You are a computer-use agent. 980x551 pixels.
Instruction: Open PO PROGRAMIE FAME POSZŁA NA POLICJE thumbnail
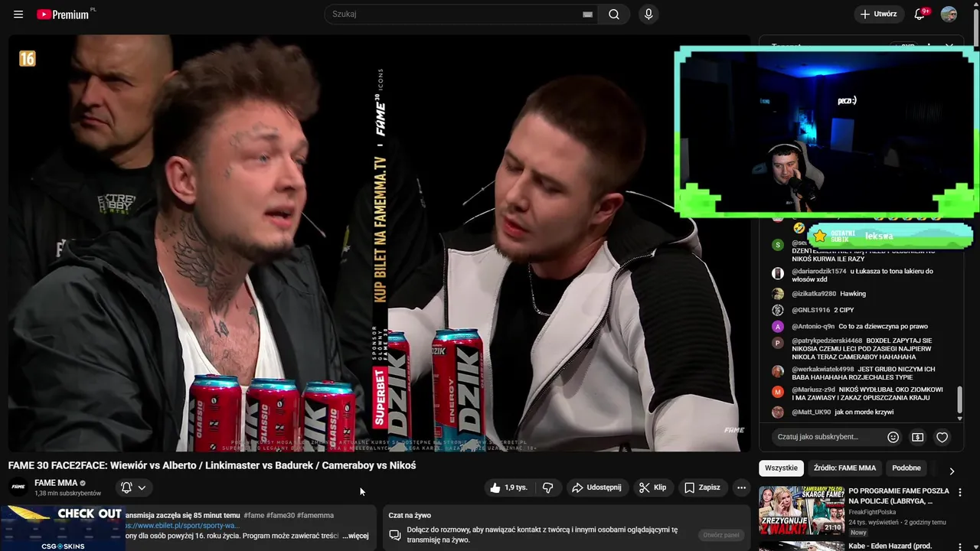click(802, 511)
